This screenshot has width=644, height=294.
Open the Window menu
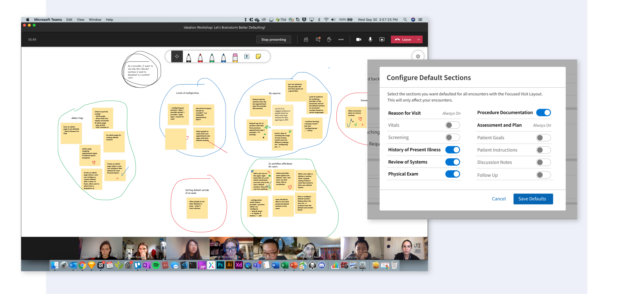click(x=95, y=20)
